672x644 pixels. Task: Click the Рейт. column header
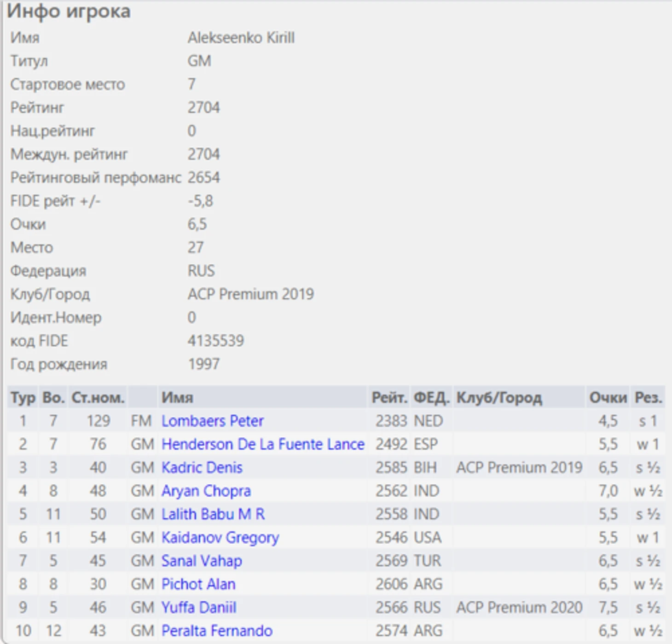click(389, 397)
